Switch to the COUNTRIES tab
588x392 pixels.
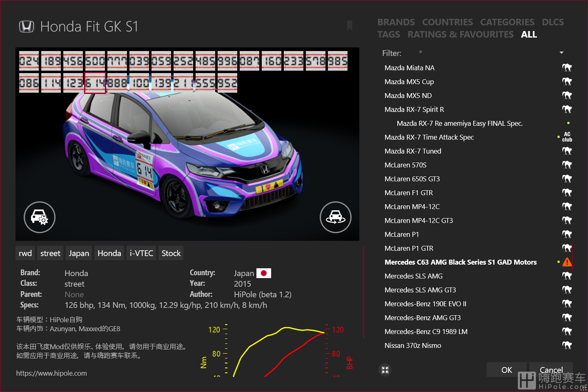click(x=448, y=22)
